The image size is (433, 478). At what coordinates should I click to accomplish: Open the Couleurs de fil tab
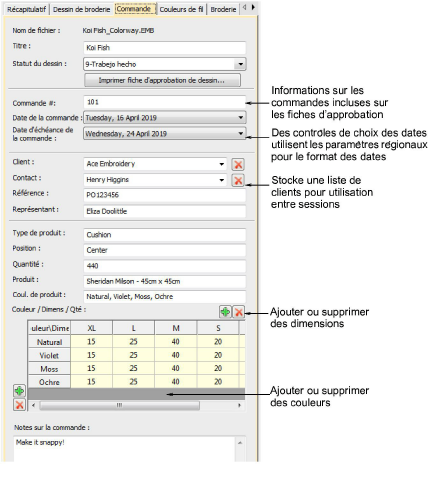(x=181, y=9)
